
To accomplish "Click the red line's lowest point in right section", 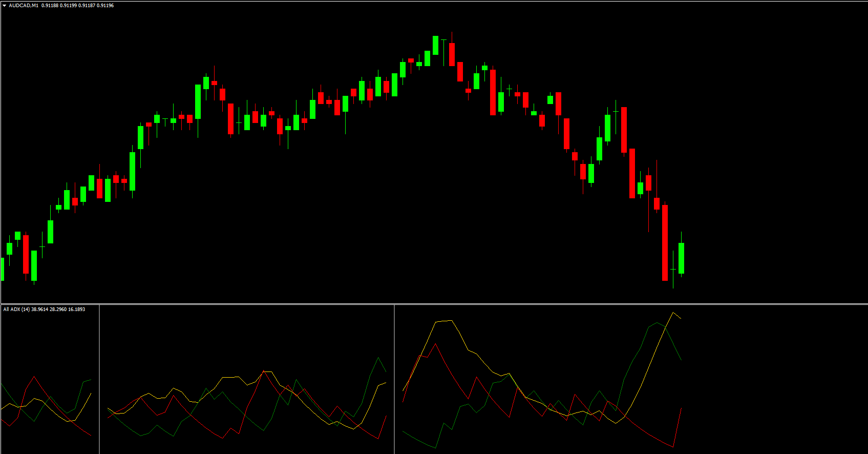I will [673, 447].
